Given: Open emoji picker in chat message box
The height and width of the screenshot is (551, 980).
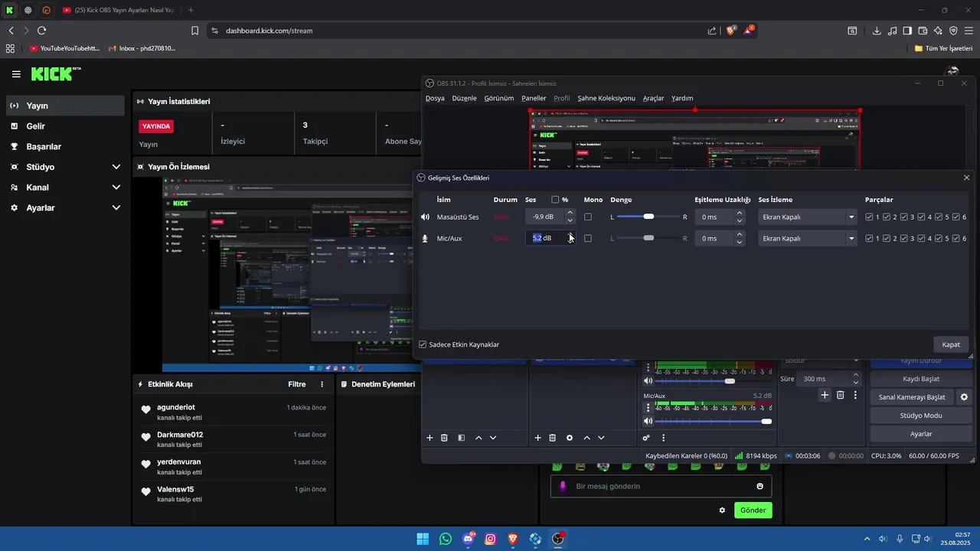Looking at the screenshot, I should coord(759,486).
